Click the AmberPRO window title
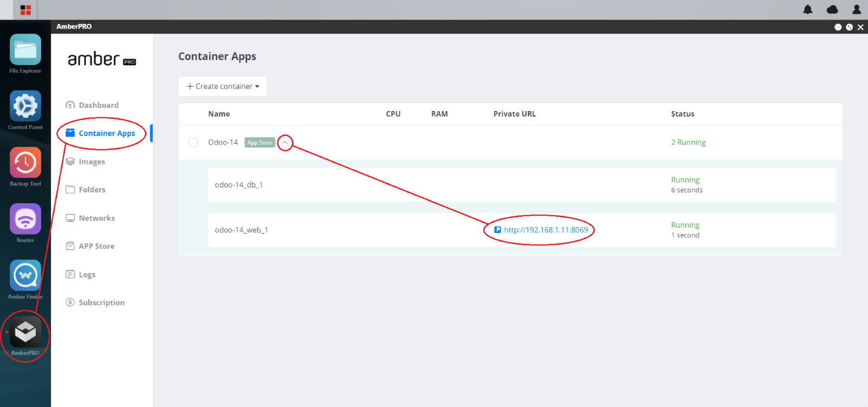 pyautogui.click(x=74, y=27)
